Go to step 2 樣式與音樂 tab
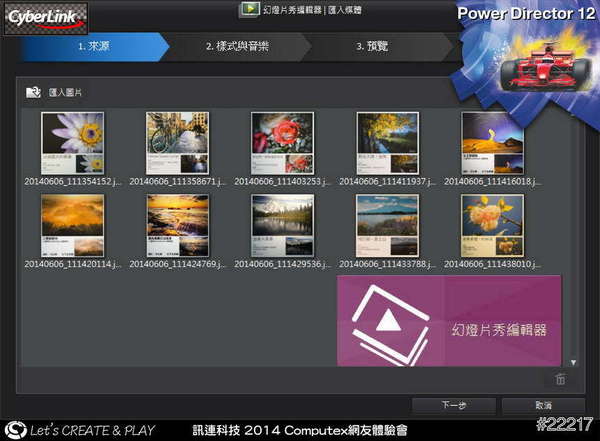This screenshot has width=600, height=441. 237,47
